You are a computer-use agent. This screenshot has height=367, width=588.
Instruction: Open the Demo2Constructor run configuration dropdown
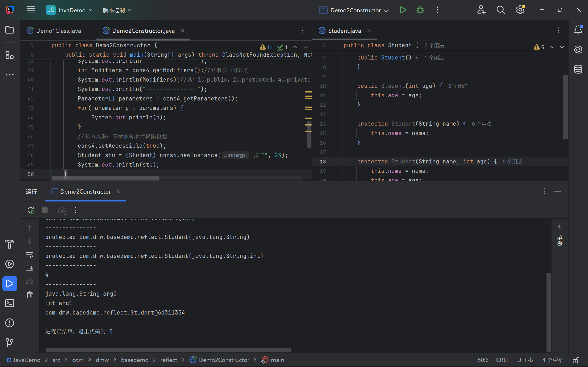tap(354, 10)
